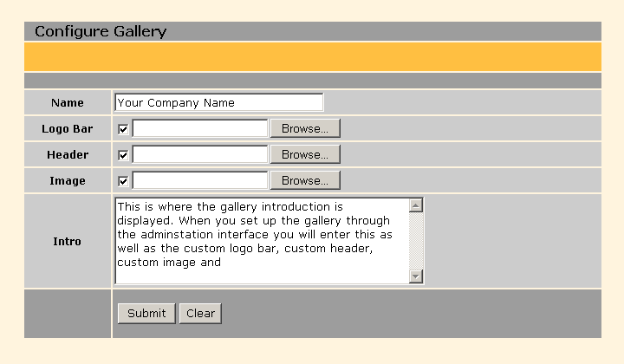Click the Name field label

(x=68, y=103)
